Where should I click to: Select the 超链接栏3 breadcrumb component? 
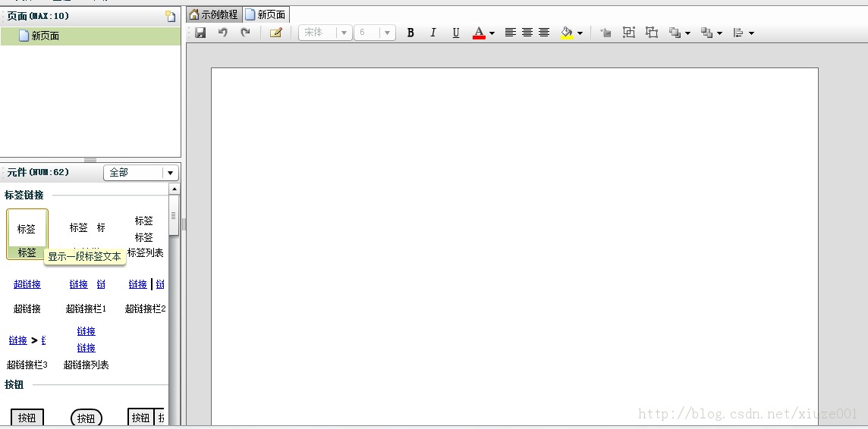tap(27, 351)
